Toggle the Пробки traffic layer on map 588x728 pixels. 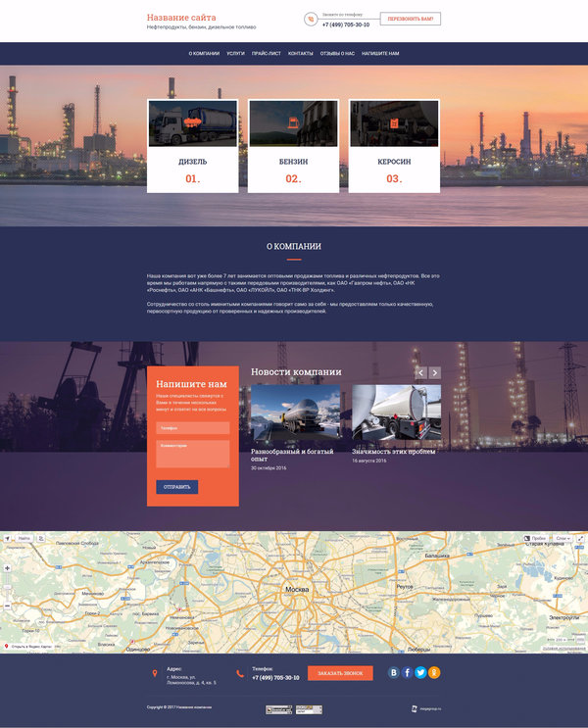[x=535, y=538]
